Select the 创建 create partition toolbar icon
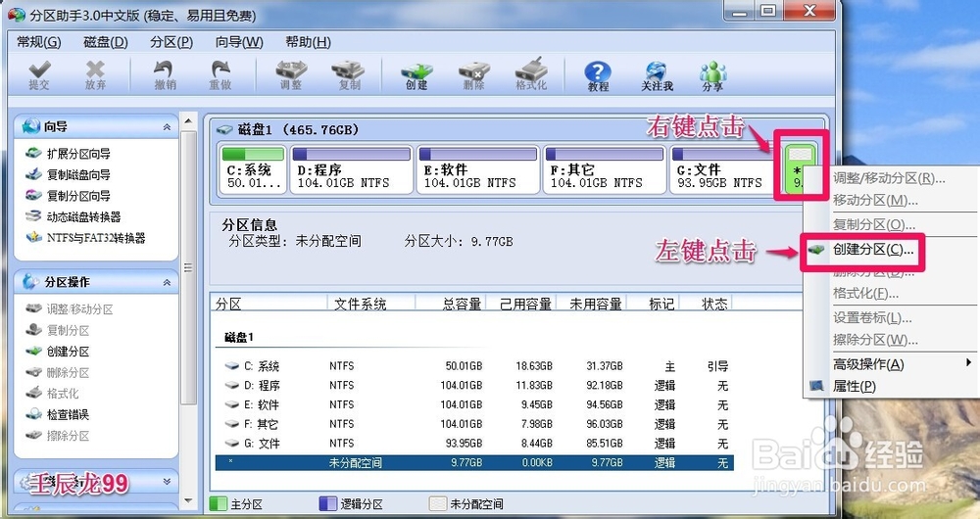 (x=416, y=75)
